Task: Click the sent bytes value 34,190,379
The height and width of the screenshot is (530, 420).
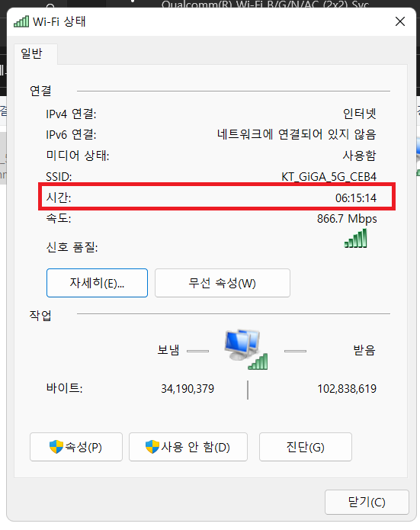Action: (188, 389)
